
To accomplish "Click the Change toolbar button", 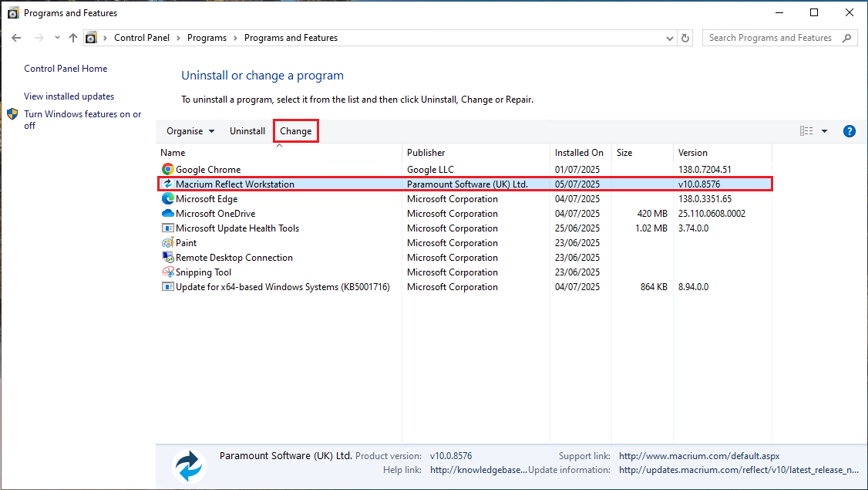I will 295,131.
